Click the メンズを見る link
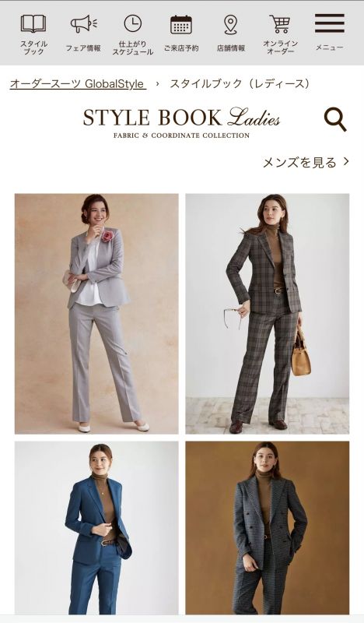The height and width of the screenshot is (623, 364). pos(299,162)
